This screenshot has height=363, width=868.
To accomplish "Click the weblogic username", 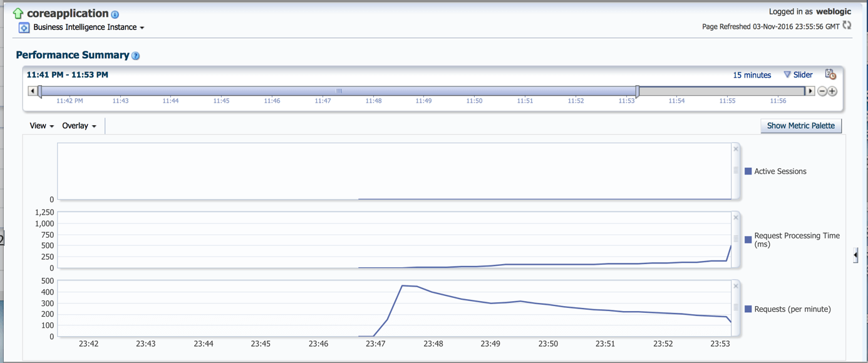I will pos(834,12).
